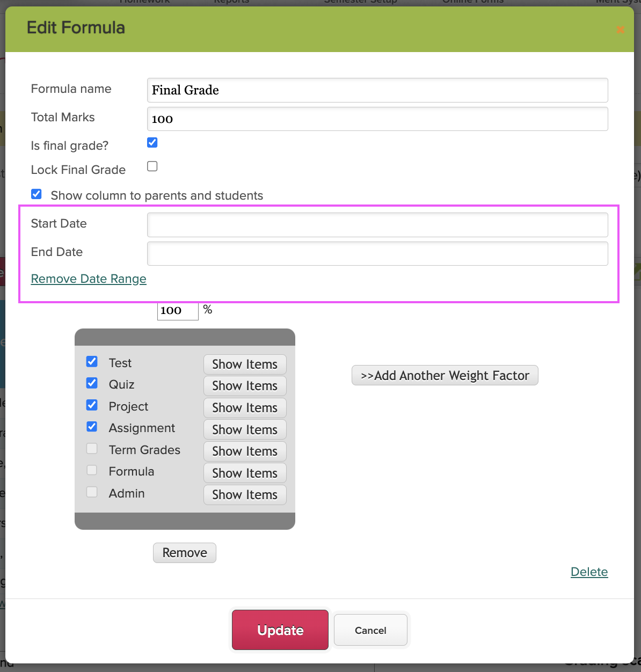
Task: Click the Term Grades label
Action: click(144, 450)
